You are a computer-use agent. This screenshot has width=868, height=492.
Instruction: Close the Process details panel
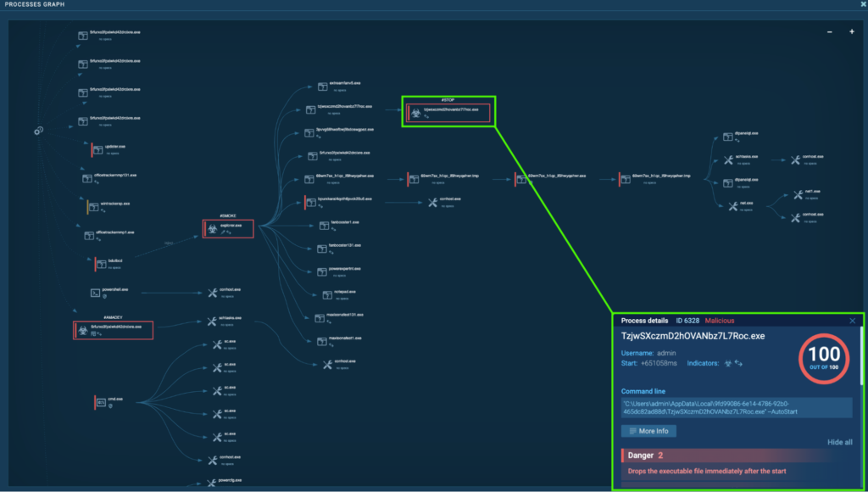[x=853, y=321]
